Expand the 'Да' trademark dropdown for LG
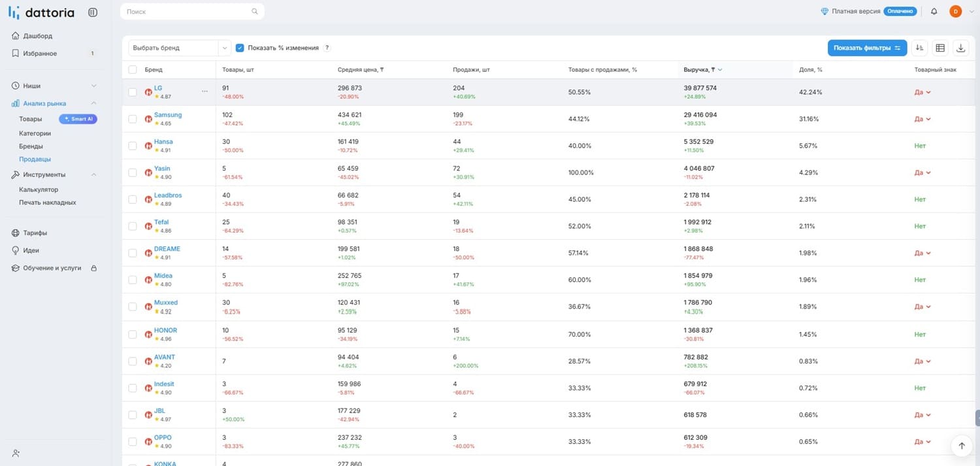 click(923, 92)
